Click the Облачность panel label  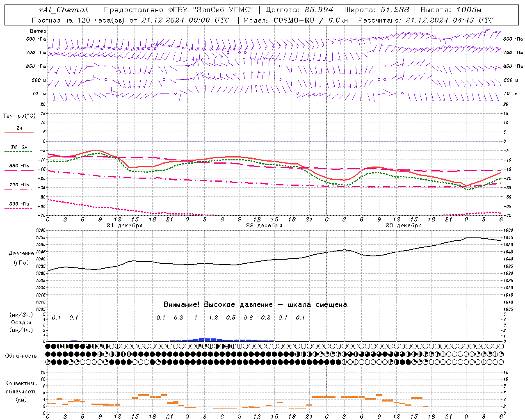[x=21, y=356]
